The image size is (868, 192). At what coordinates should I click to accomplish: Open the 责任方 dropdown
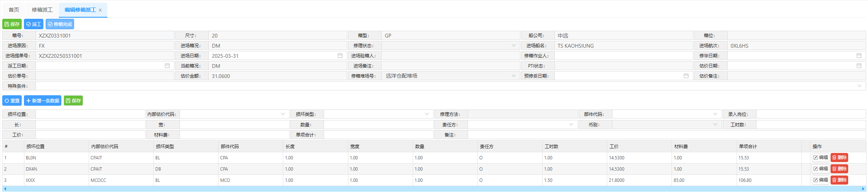click(571, 124)
